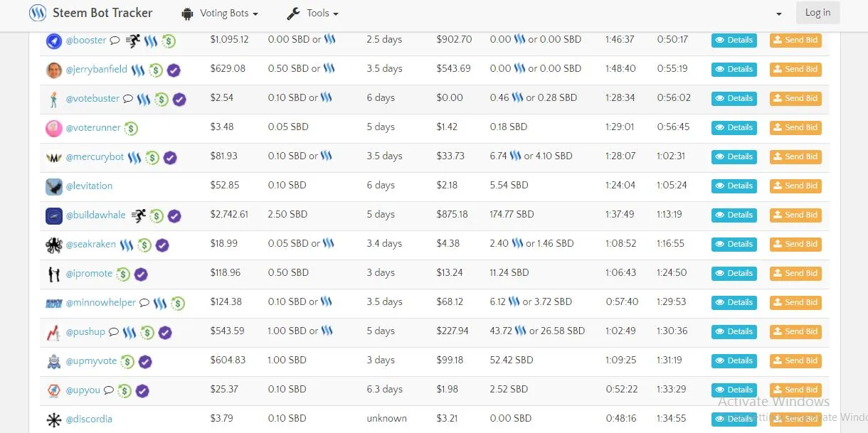Image resolution: width=868 pixels, height=433 pixels.
Task: Click the @upyou avatar icon
Action: 54,391
